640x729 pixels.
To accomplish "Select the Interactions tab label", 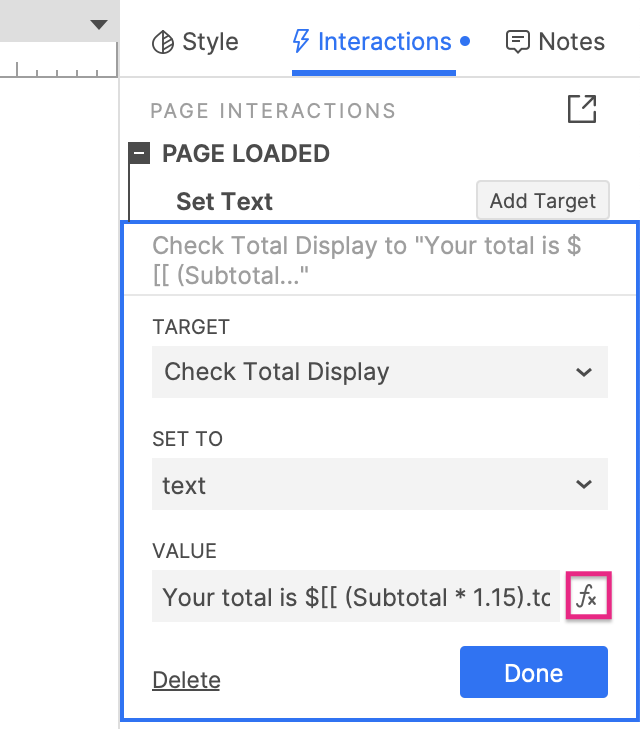I will [x=384, y=42].
